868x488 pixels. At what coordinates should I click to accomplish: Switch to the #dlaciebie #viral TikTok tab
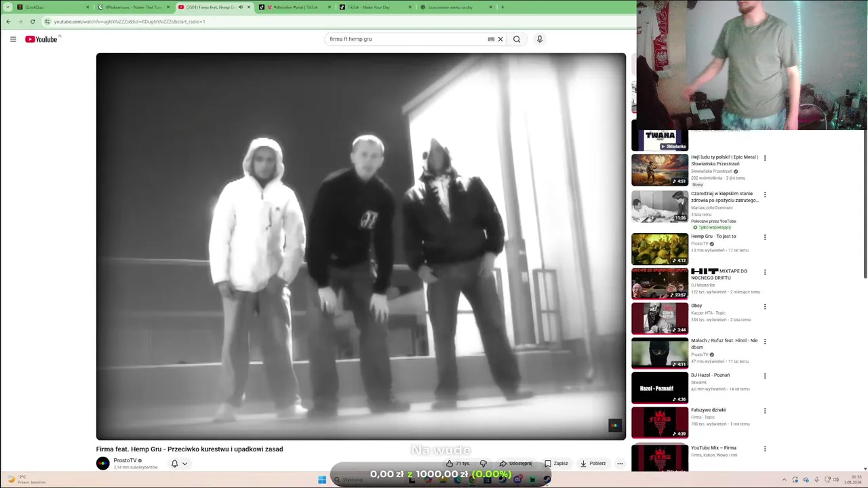[x=295, y=7]
